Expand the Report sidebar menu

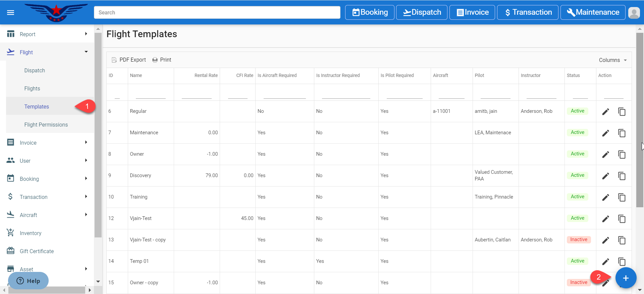tap(47, 34)
